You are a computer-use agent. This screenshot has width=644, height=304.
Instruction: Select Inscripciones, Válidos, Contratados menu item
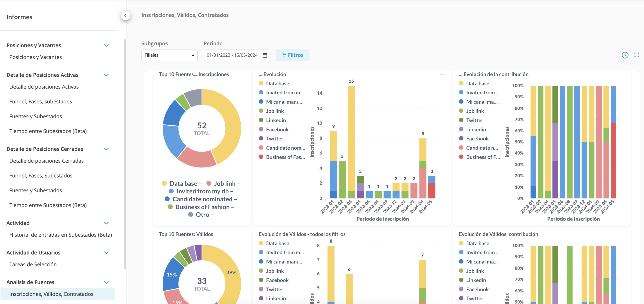[51, 294]
